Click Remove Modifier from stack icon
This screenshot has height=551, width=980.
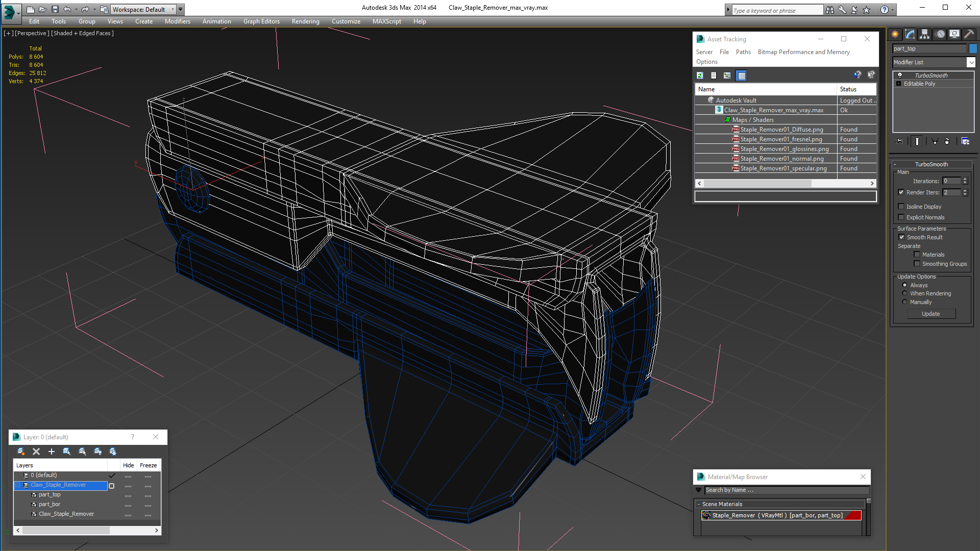(947, 141)
